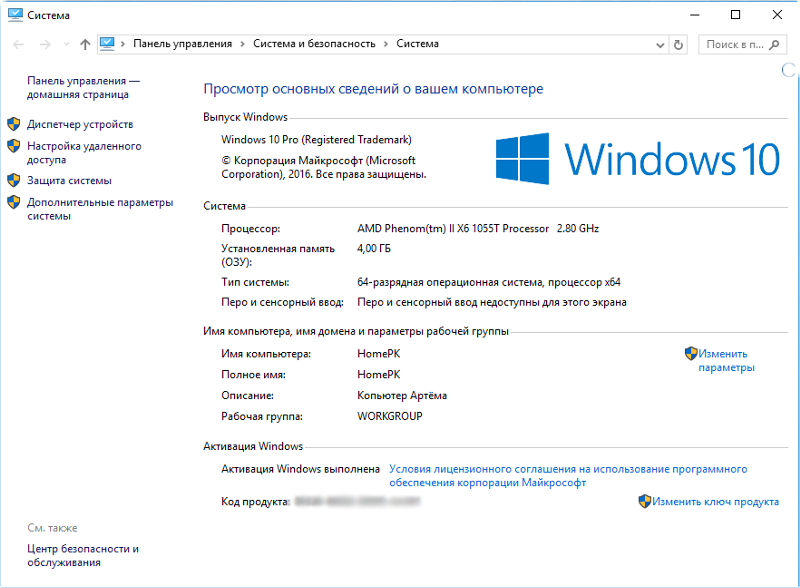Click Изменить ключ продукта link
Image resolution: width=800 pixels, height=588 pixels.
click(715, 502)
